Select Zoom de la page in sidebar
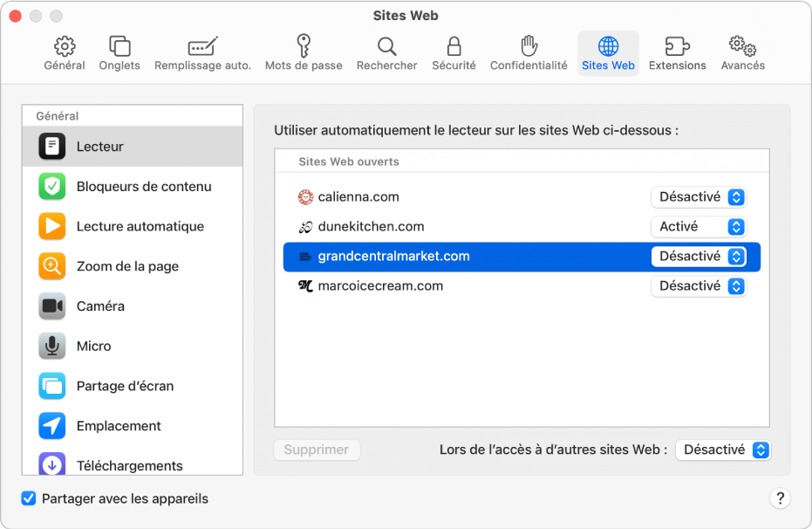The height and width of the screenshot is (529, 812). pyautogui.click(x=133, y=265)
